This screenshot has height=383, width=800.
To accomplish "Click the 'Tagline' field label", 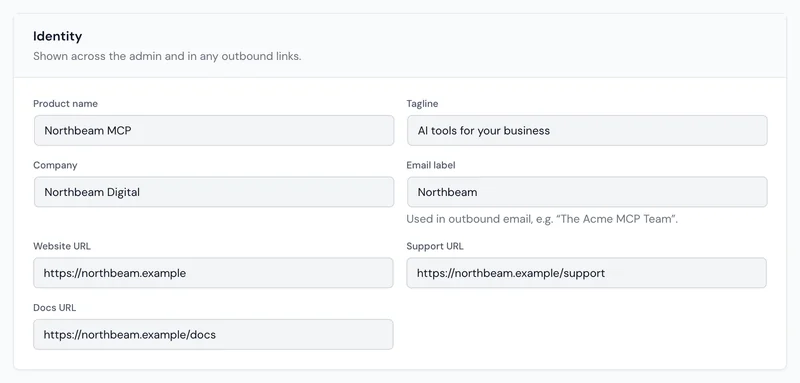I will pos(422,104).
